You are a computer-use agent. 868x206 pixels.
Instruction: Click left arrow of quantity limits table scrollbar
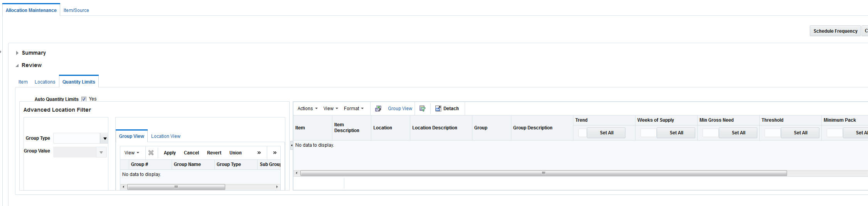[297, 173]
